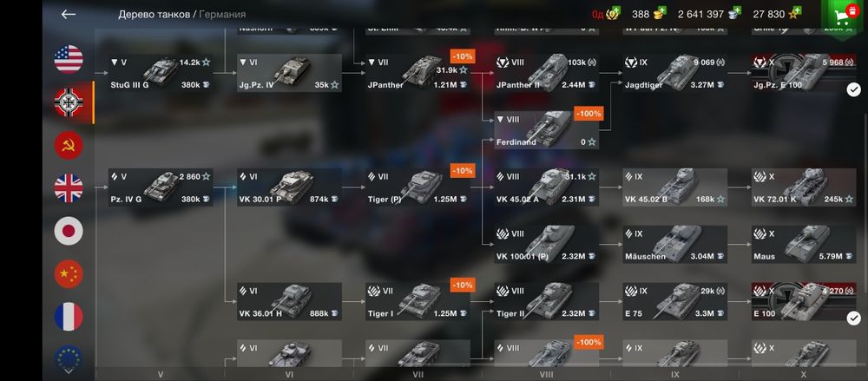Image resolution: width=868 pixels, height=381 pixels.
Task: Select the USA nation flag
Action: click(x=69, y=59)
